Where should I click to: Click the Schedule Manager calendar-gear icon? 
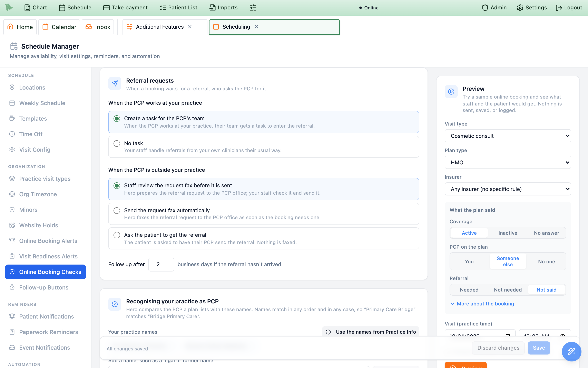14,46
